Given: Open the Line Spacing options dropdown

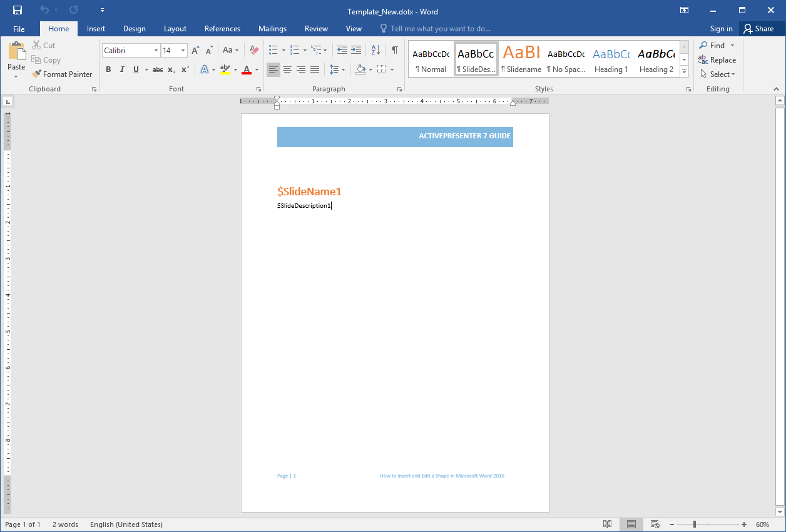Looking at the screenshot, I should pyautogui.click(x=342, y=69).
